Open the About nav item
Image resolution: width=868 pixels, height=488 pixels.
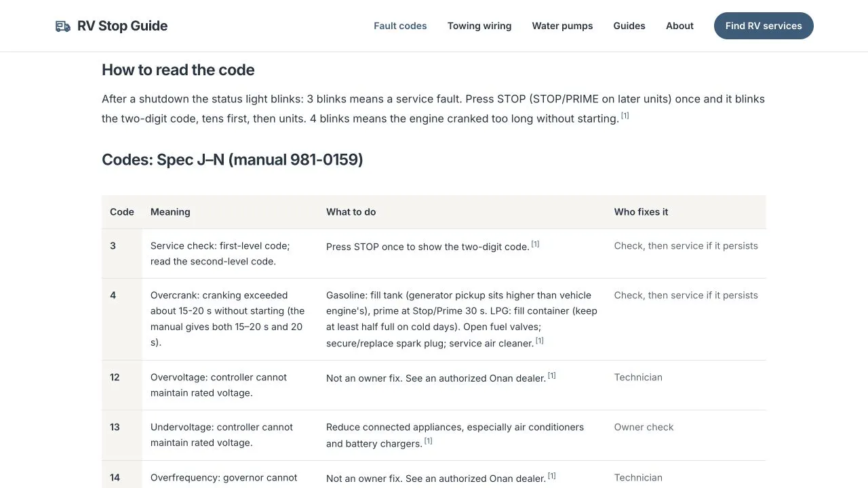tap(679, 26)
